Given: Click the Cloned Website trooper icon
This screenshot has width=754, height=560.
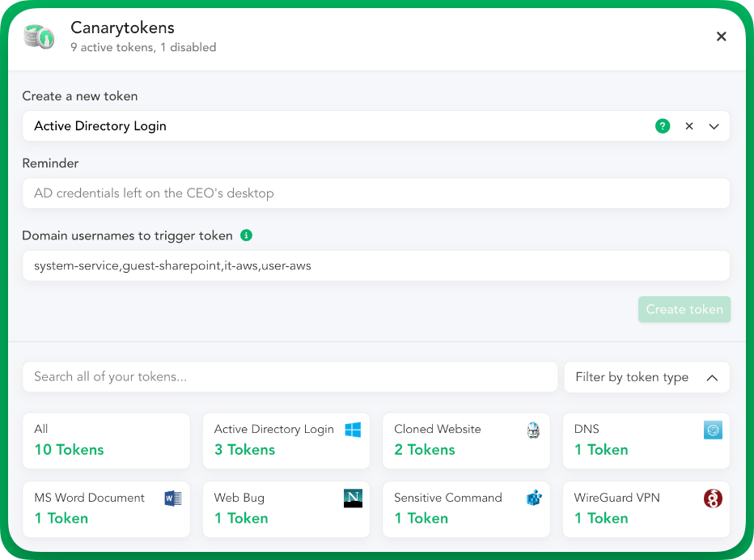Looking at the screenshot, I should point(533,430).
